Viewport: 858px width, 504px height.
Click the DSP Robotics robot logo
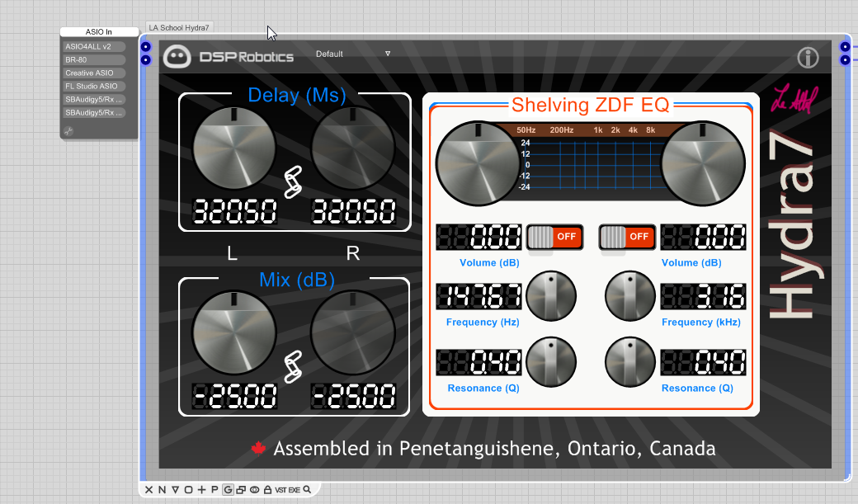point(177,57)
